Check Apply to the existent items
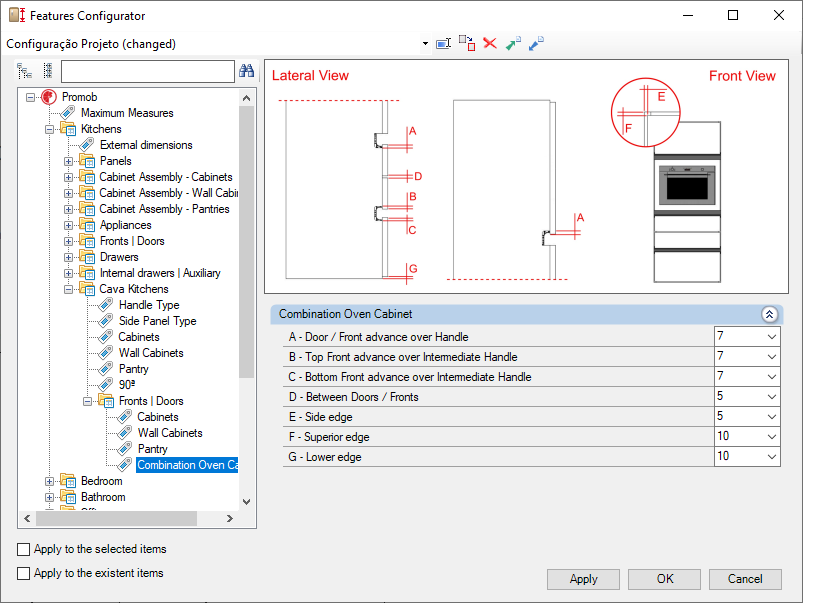The width and height of the screenshot is (819, 615). [x=24, y=573]
